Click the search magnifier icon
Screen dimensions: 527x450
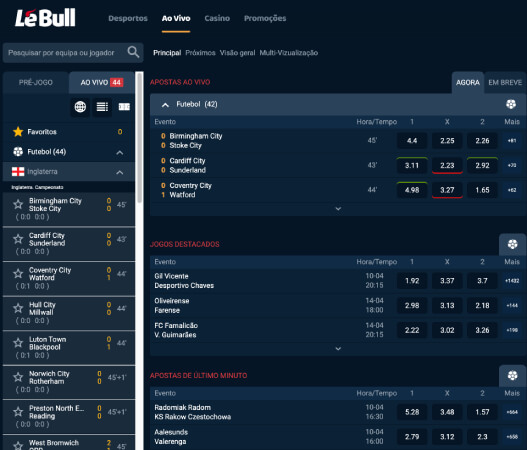pyautogui.click(x=133, y=52)
